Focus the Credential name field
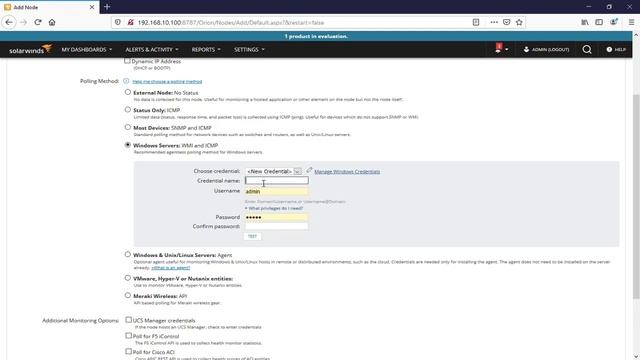640x360 pixels. click(277, 180)
